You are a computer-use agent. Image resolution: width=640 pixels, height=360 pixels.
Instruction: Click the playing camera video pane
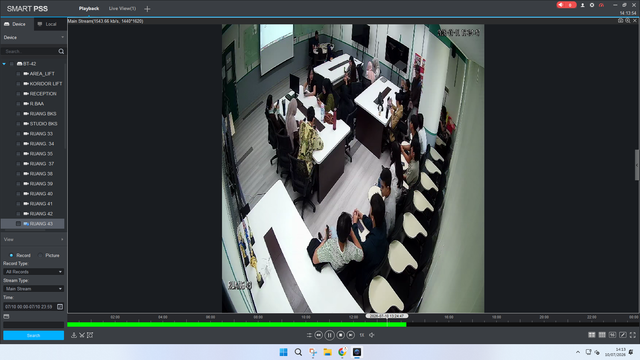(353, 168)
